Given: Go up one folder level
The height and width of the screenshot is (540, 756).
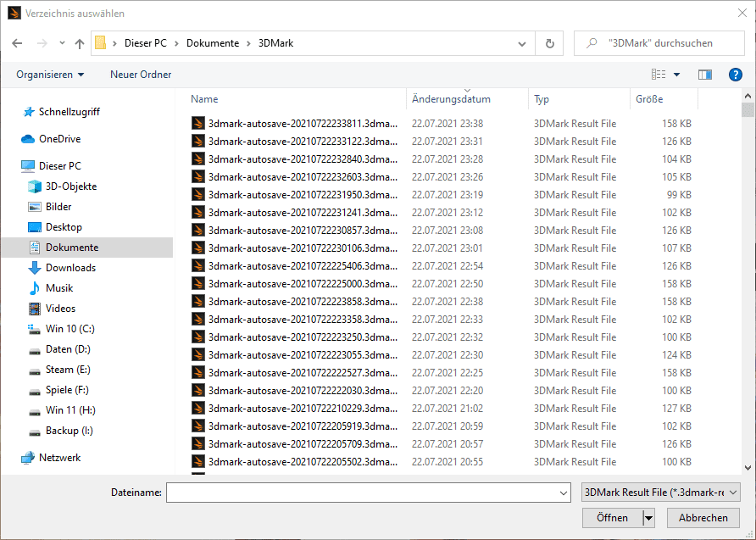Looking at the screenshot, I should pos(80,43).
